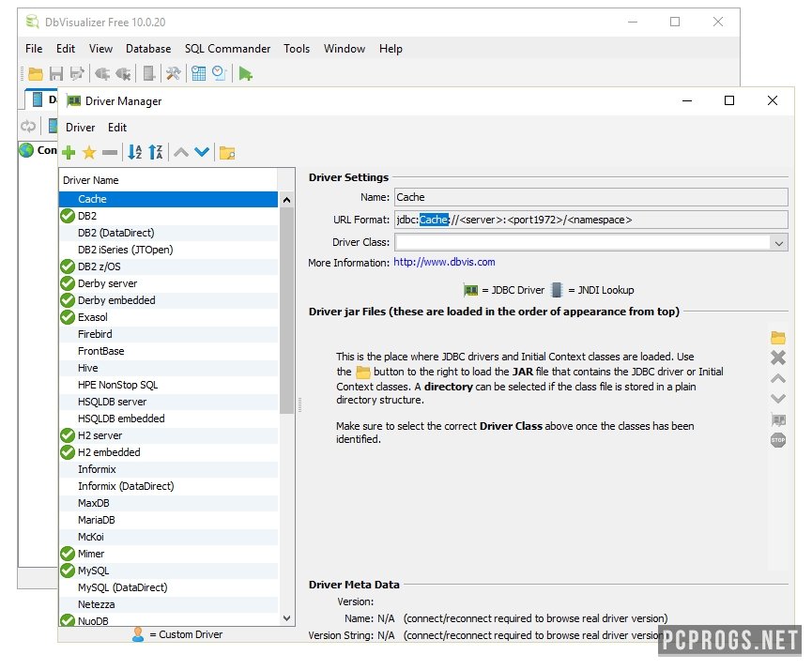Select the MySQL driver row

click(168, 571)
